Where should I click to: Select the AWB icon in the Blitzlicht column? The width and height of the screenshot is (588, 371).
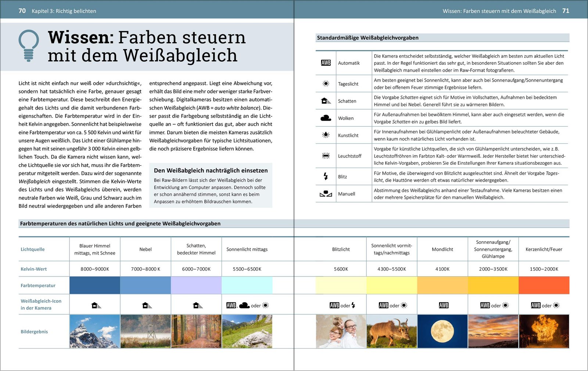[335, 305]
